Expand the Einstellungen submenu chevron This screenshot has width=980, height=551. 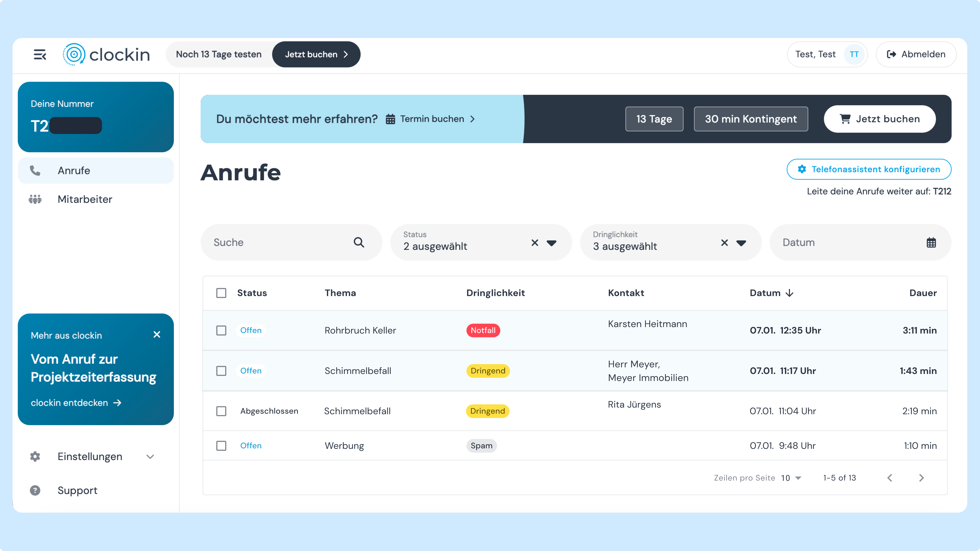tap(150, 457)
